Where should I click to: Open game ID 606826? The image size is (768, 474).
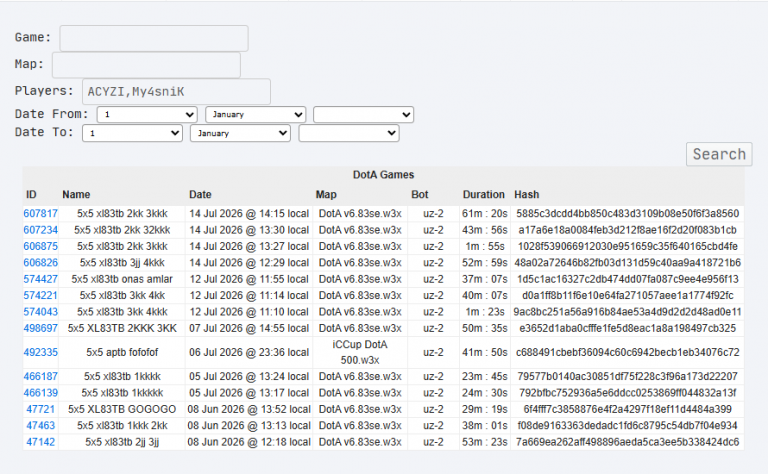pyautogui.click(x=41, y=262)
